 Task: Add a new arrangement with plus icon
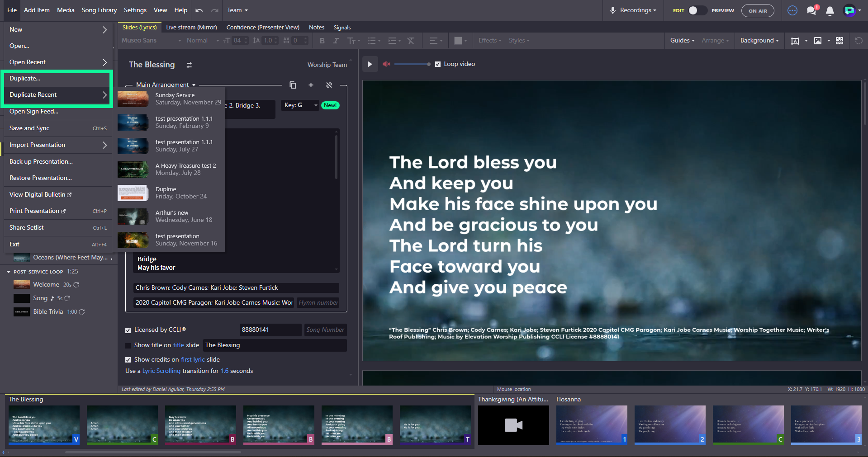[311, 85]
